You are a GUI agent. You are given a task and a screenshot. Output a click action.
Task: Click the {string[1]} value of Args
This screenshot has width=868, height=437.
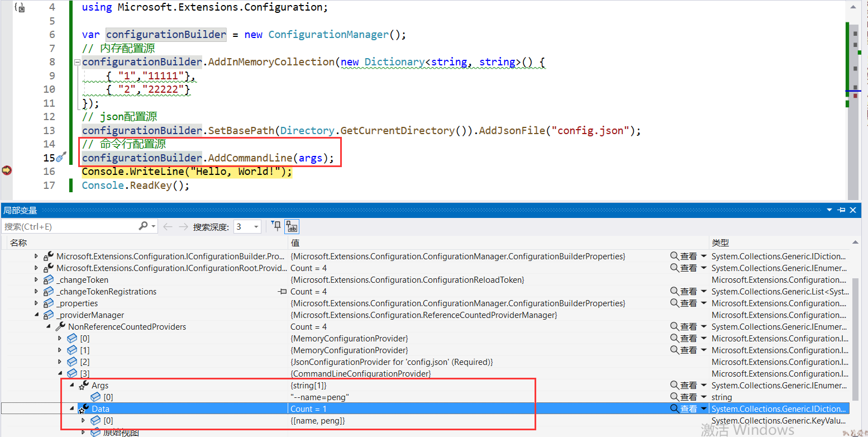pyautogui.click(x=308, y=386)
